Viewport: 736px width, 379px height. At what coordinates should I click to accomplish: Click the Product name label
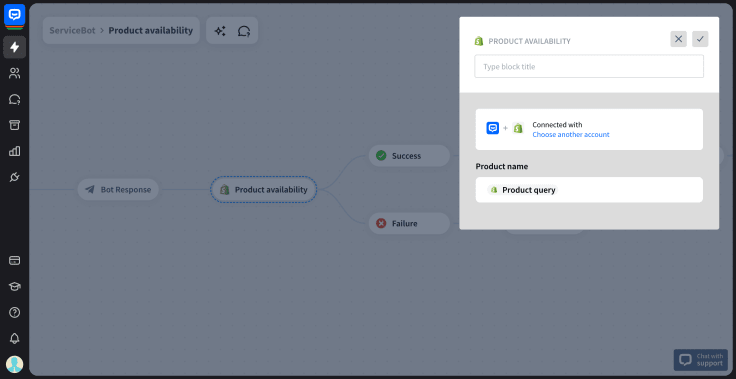coord(502,166)
